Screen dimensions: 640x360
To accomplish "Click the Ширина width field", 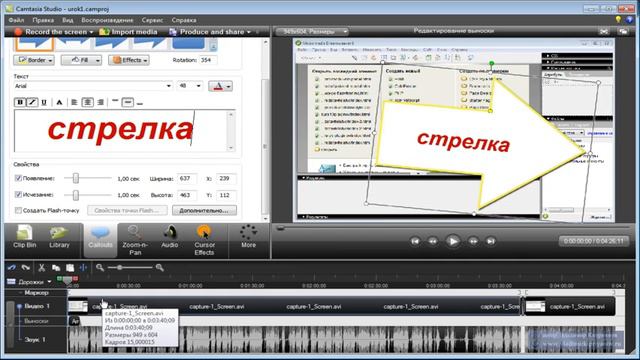I will (187, 178).
